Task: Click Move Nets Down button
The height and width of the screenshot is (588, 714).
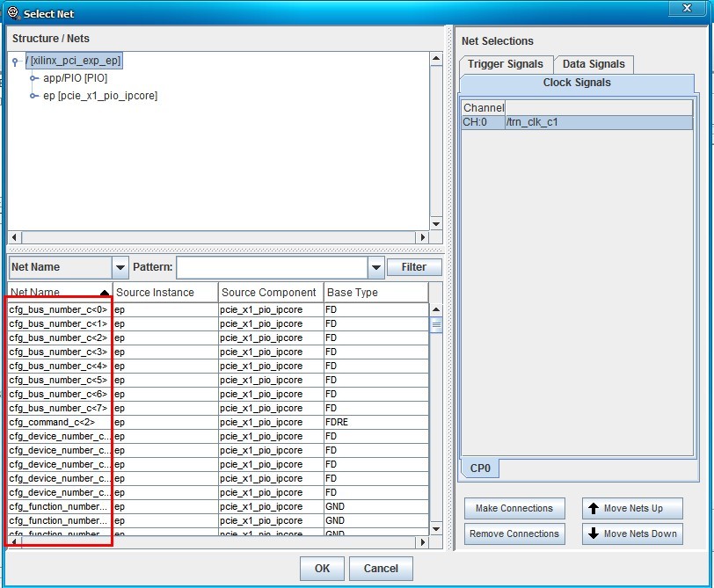Action: click(x=632, y=534)
